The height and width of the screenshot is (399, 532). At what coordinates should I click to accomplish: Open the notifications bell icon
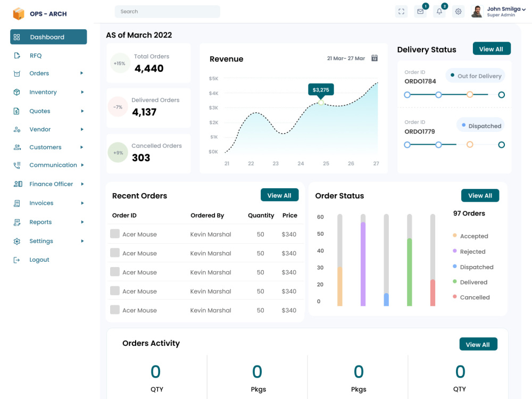click(439, 12)
